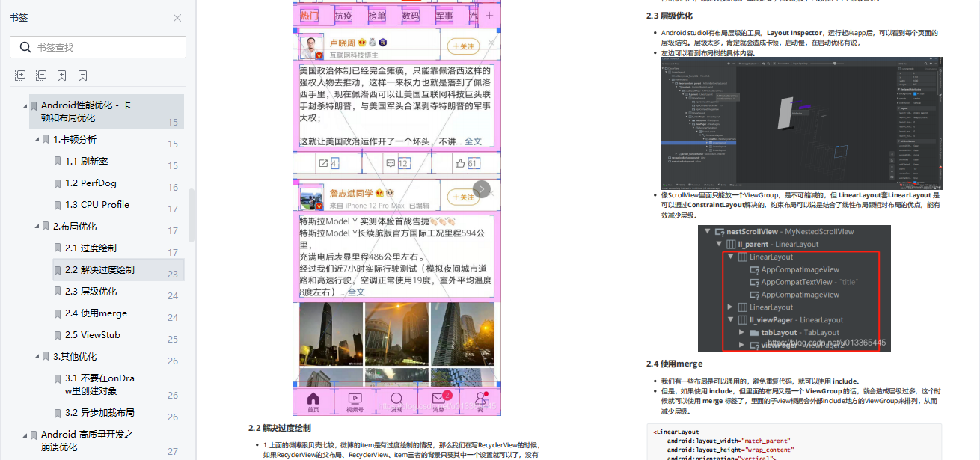
Task: Collapse the Android 高质量开发之崩溃优化 node
Action: [25, 435]
